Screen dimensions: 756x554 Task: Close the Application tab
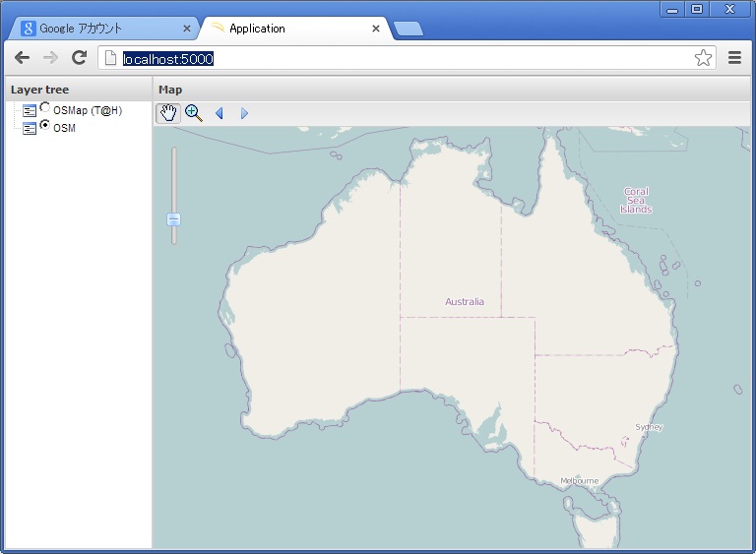(x=376, y=29)
